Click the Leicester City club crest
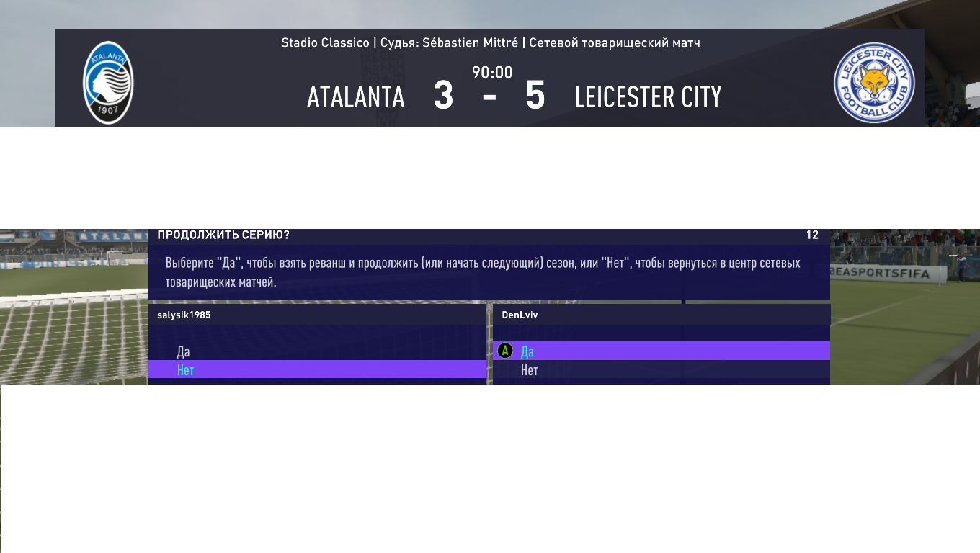 pyautogui.click(x=873, y=82)
